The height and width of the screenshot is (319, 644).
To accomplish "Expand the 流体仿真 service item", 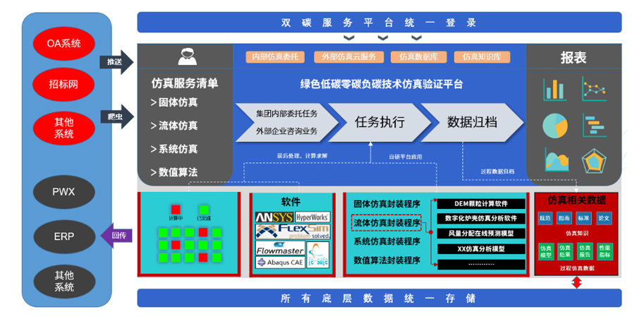I will 174,126.
